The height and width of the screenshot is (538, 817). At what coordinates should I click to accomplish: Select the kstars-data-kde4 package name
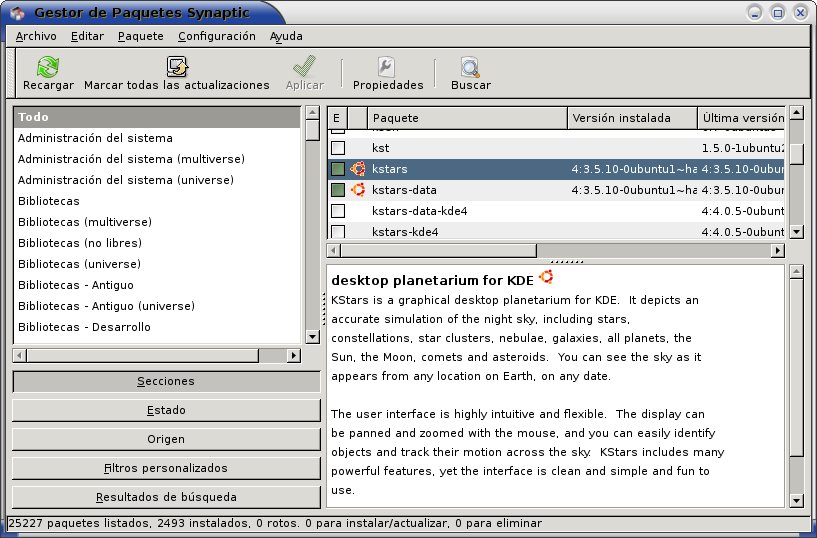pos(419,211)
